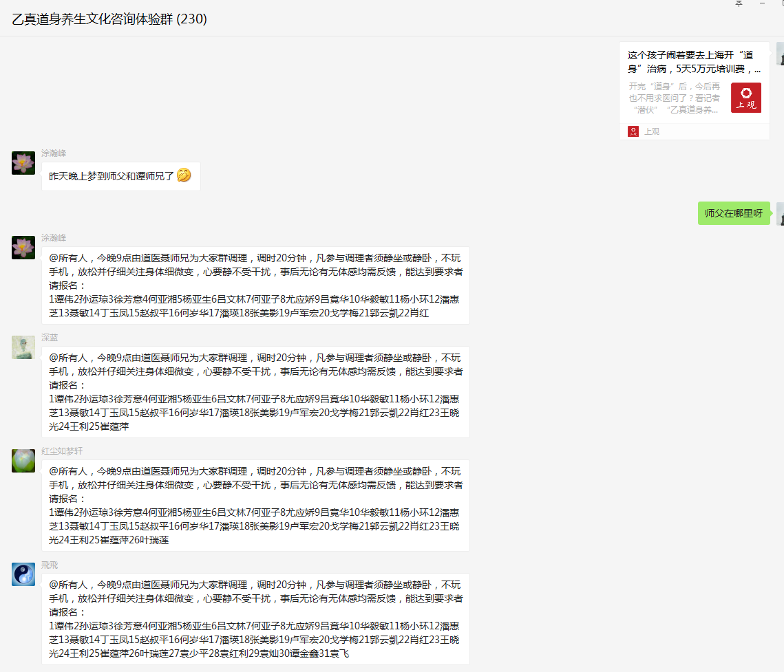The image size is (784, 672).
Task: Minimize the chat window
Action: tap(762, 3)
